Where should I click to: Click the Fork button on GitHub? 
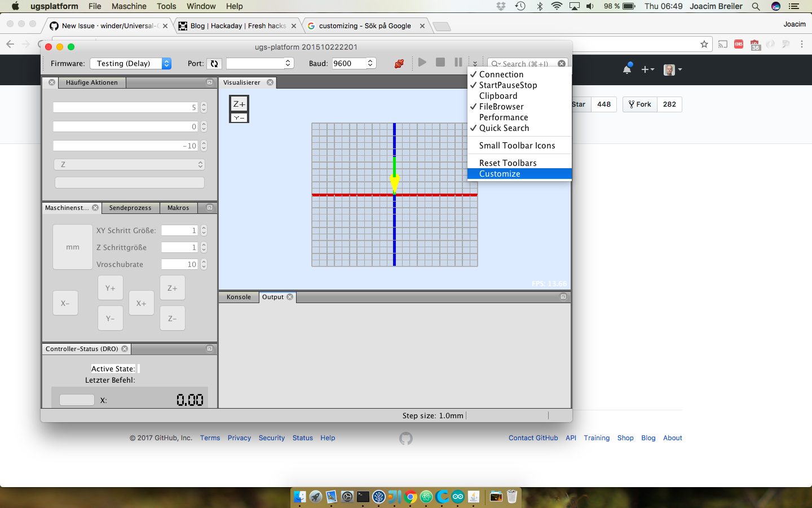pos(640,104)
